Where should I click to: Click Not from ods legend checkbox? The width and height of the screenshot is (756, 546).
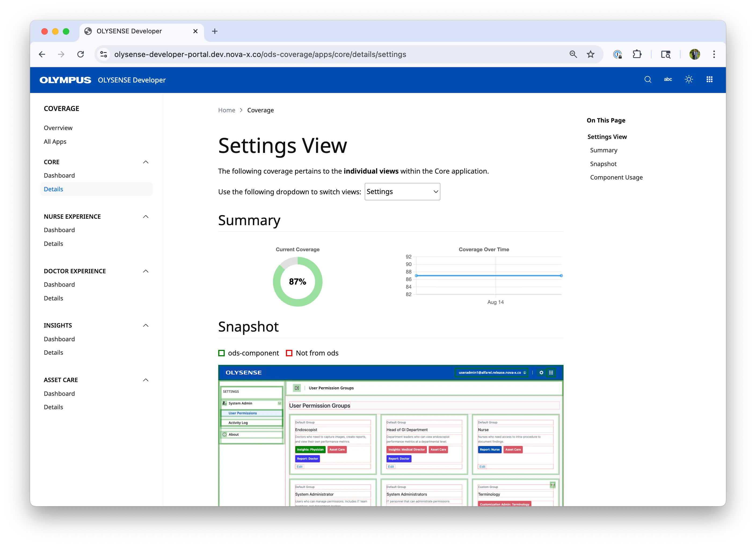tap(289, 353)
